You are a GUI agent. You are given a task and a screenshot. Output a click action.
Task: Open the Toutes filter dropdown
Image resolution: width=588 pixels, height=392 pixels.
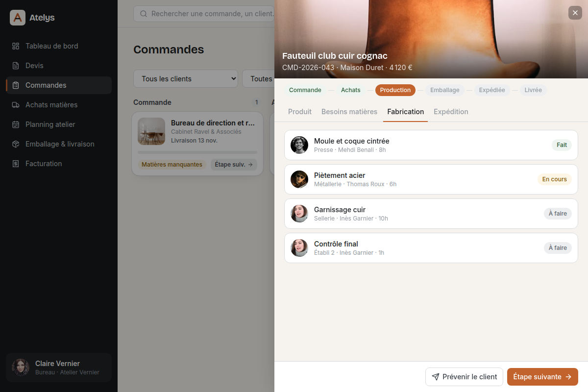[x=258, y=79]
